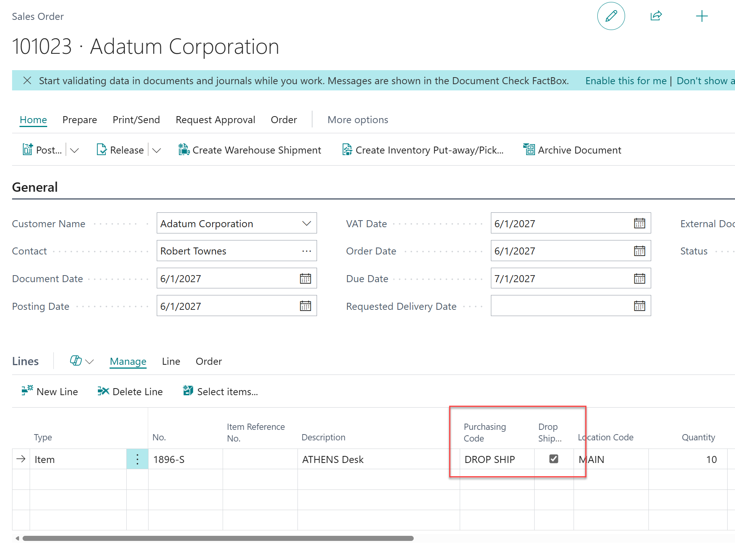Expand the Release options dropdown arrow
Screen dimensions: 735x560
point(156,150)
